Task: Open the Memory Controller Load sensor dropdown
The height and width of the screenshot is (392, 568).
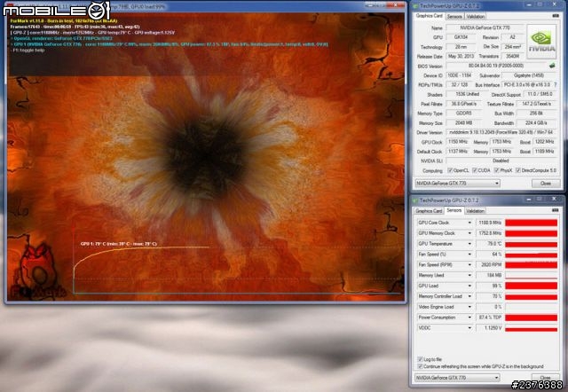Action: (469, 296)
